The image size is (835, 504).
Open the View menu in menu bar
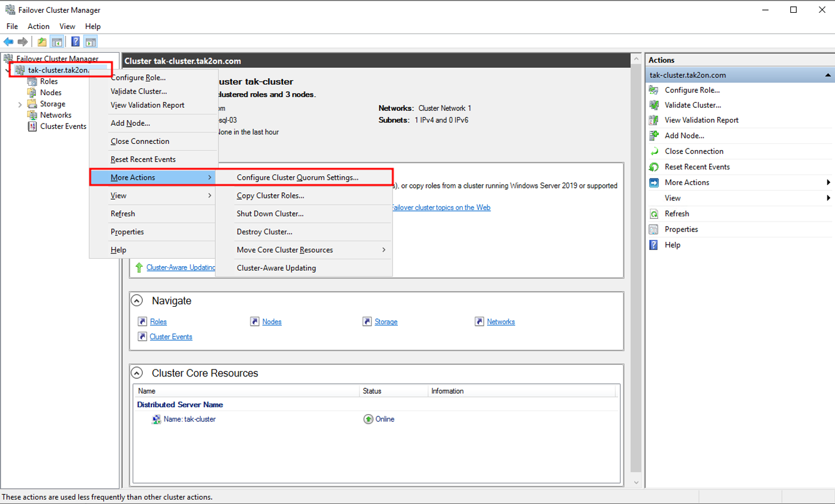(x=67, y=26)
